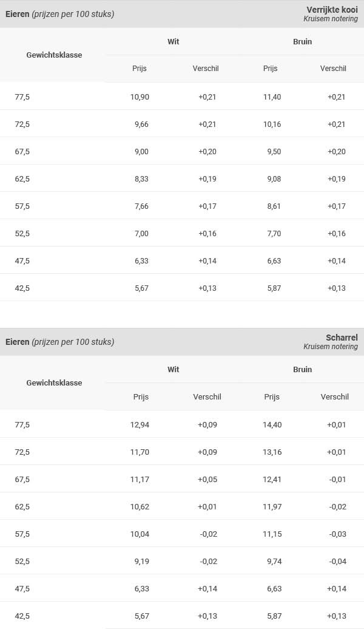The image size is (364, 629).
Task: Click the Eieren heading of the Scharrel table
Action: tap(17, 342)
